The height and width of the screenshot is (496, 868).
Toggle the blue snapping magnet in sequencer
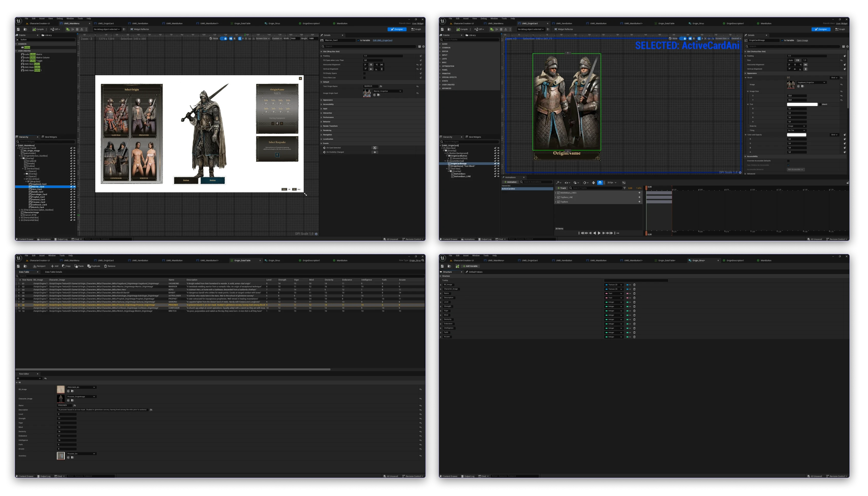[x=600, y=182]
